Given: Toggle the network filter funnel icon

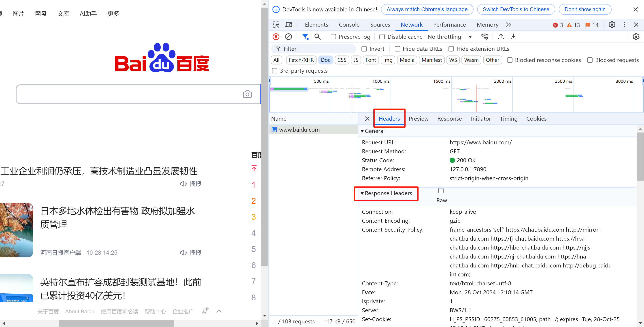Looking at the screenshot, I should coord(305,37).
